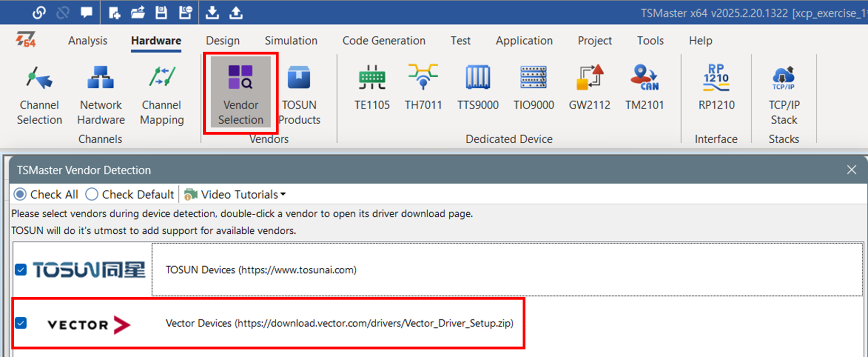The image size is (868, 357).
Task: Close the TSMaster Vendor Detection panel
Action: (x=851, y=170)
